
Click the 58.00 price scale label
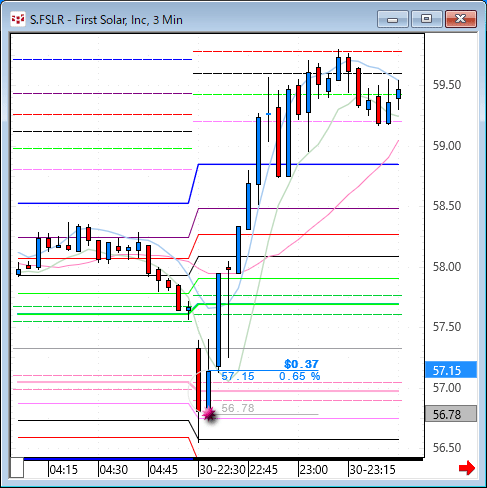[447, 267]
